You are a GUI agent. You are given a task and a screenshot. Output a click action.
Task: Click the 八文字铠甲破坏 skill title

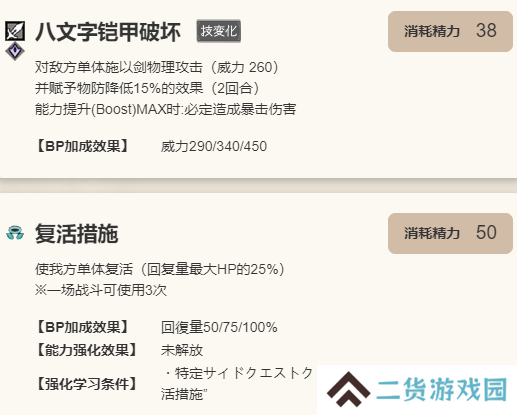coord(108,32)
